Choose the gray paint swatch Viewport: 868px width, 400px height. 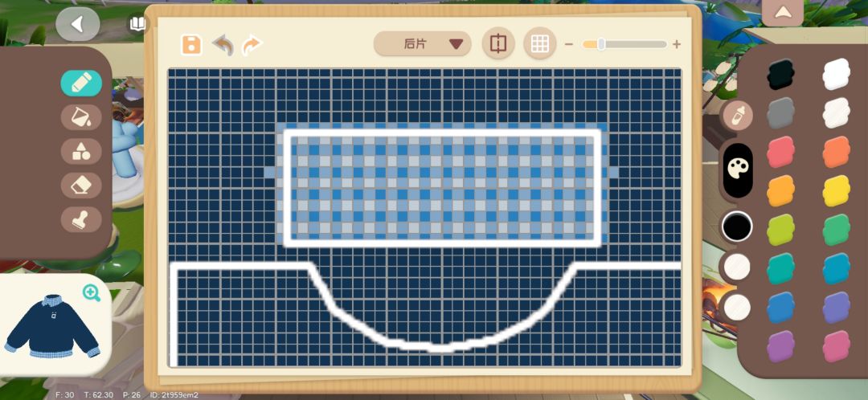(780, 113)
